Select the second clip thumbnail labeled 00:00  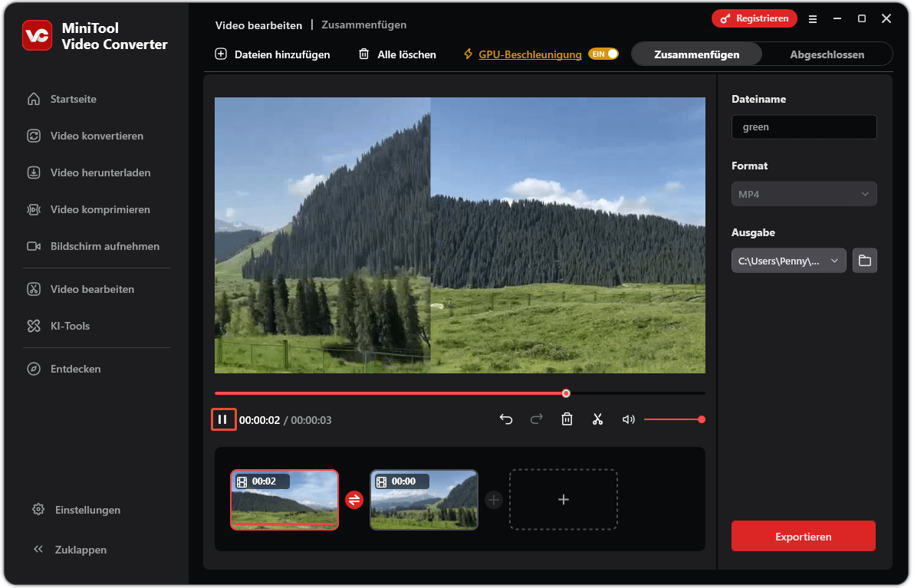[x=424, y=499]
